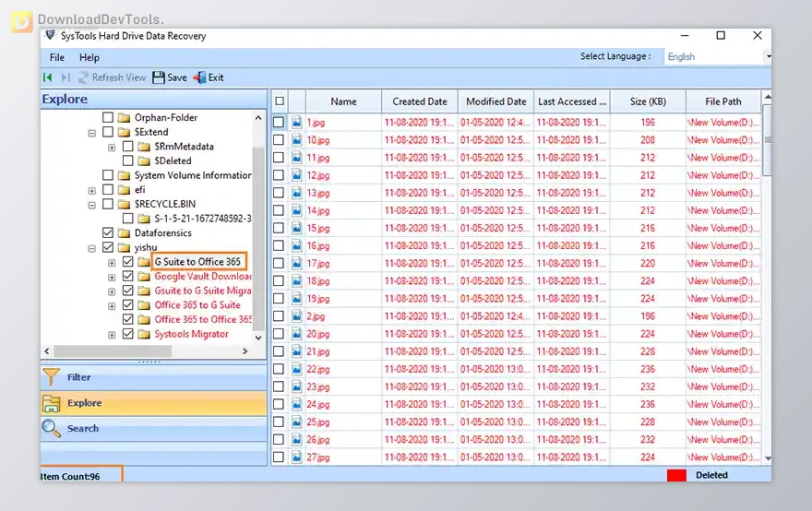Click the next-page navigation arrow icon
Screen dimensions: 812x511
[x=66, y=77]
